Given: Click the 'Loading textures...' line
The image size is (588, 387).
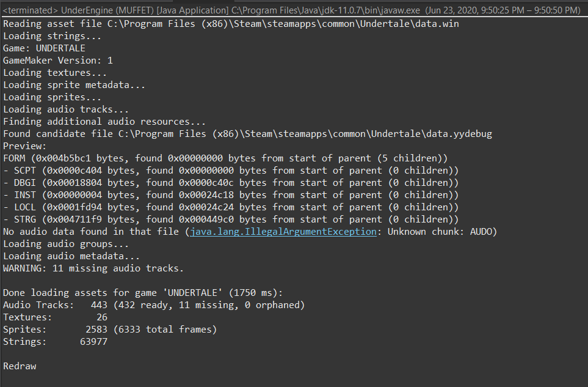Looking at the screenshot, I should tap(55, 73).
